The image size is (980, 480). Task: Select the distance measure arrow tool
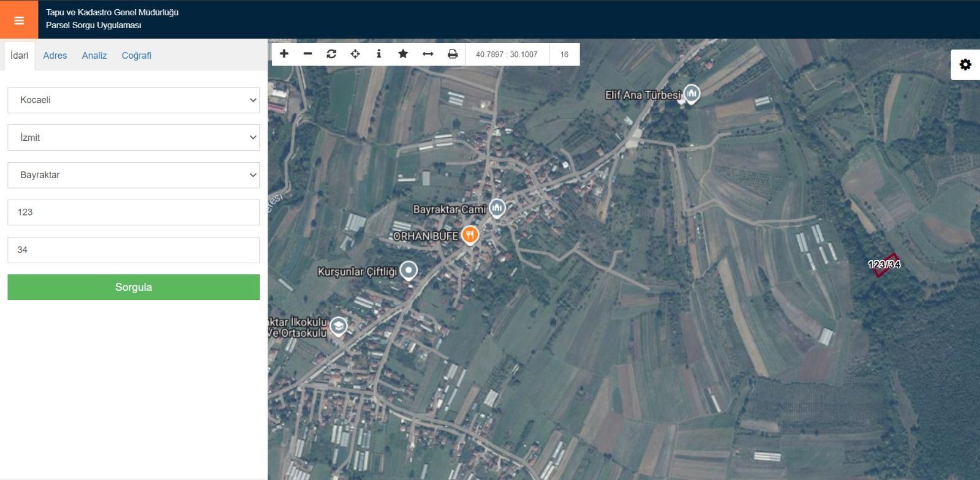click(428, 54)
